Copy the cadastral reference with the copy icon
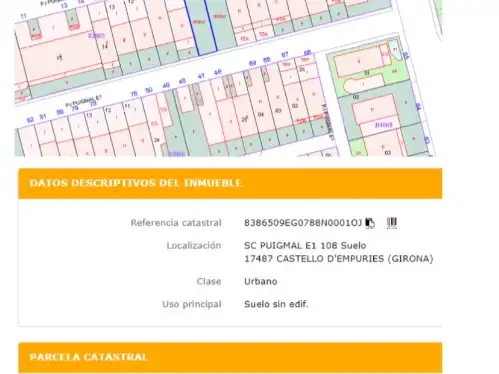 click(x=370, y=223)
